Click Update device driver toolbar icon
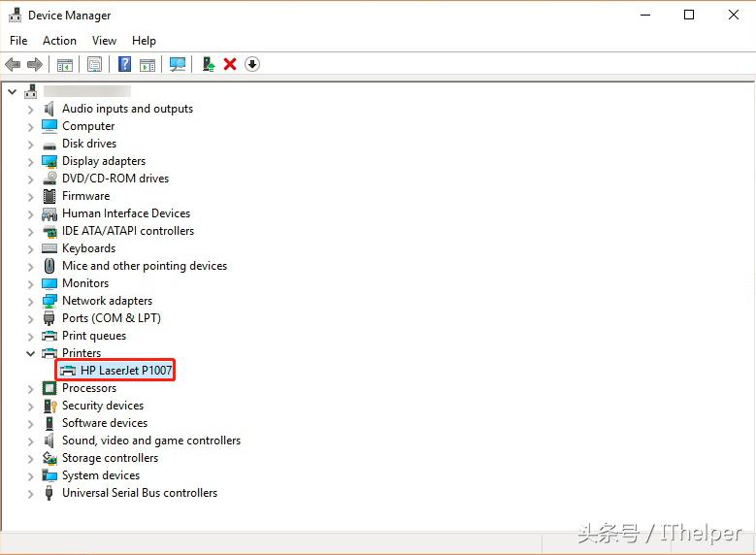This screenshot has height=555, width=756. coord(209,64)
